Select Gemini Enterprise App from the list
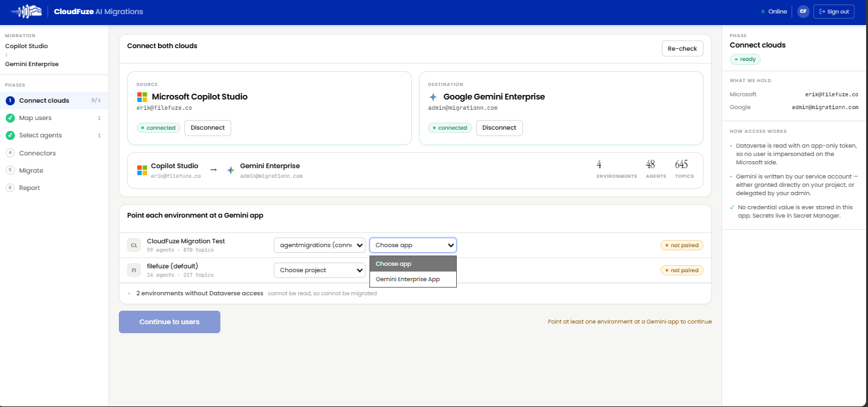The width and height of the screenshot is (868, 407). [x=413, y=279]
